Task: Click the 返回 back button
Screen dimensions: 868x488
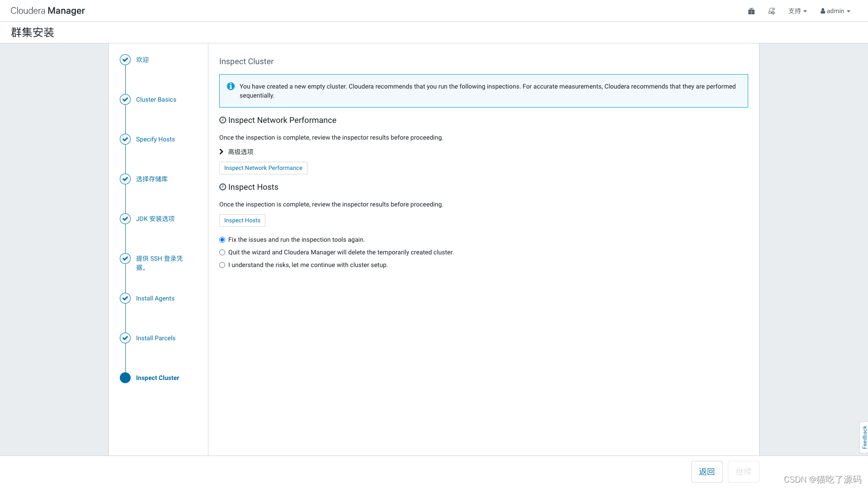Action: pos(707,472)
